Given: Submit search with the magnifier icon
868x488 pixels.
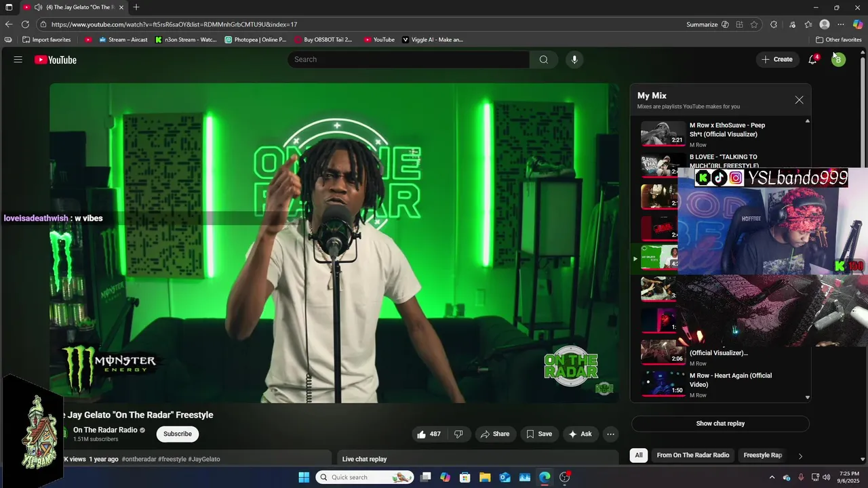Looking at the screenshot, I should pos(544,60).
